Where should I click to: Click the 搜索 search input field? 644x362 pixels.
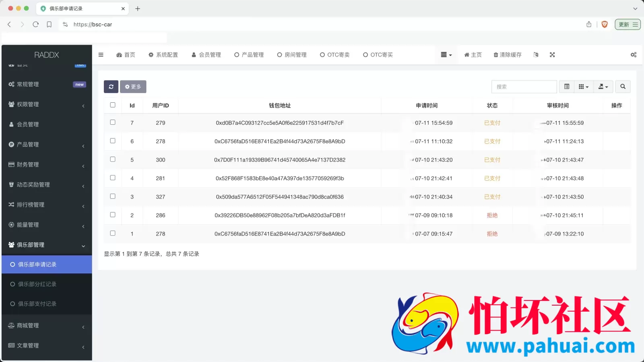pyautogui.click(x=524, y=87)
